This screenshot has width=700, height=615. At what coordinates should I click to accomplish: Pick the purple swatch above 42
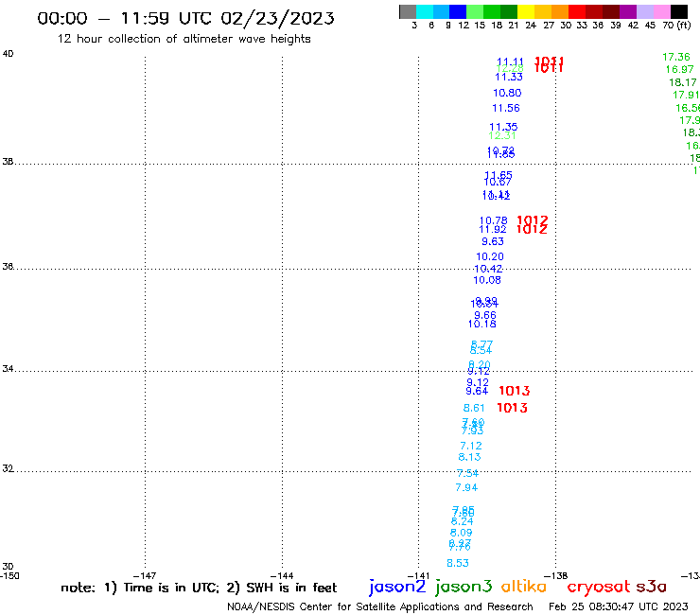coord(628,11)
